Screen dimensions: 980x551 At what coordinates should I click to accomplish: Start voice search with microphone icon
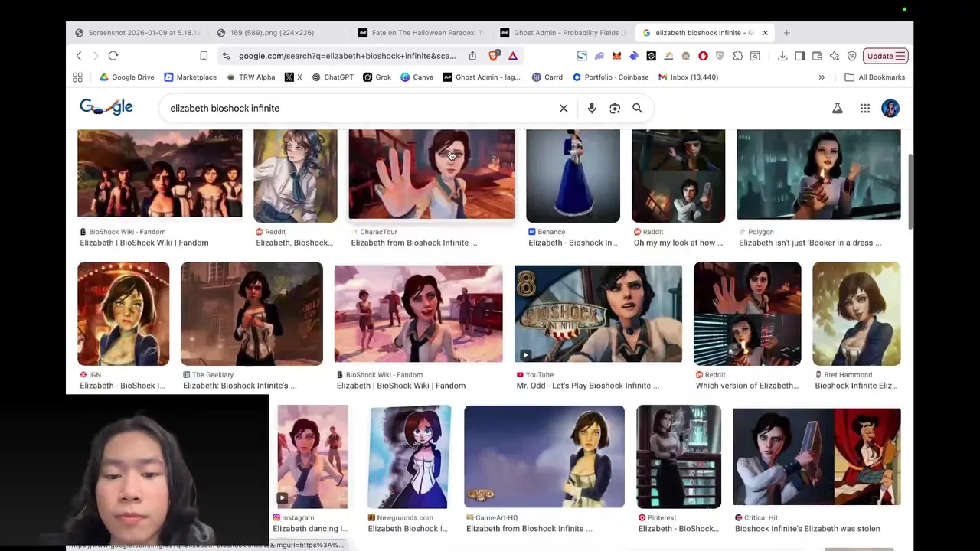[x=592, y=109]
